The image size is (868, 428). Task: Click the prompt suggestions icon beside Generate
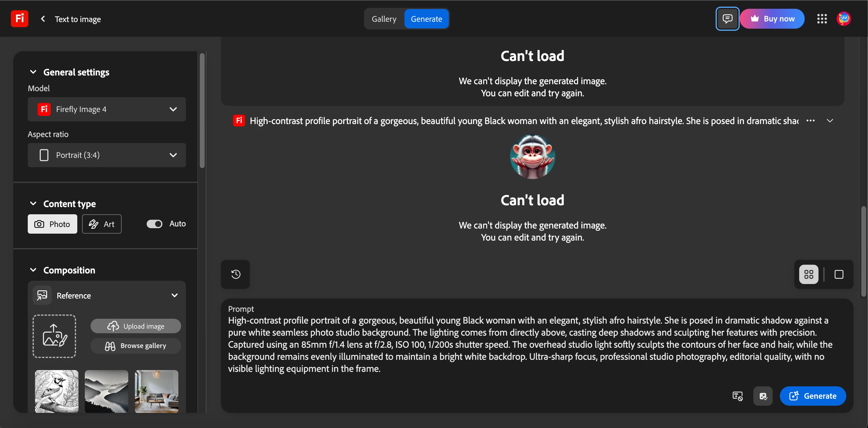(763, 396)
